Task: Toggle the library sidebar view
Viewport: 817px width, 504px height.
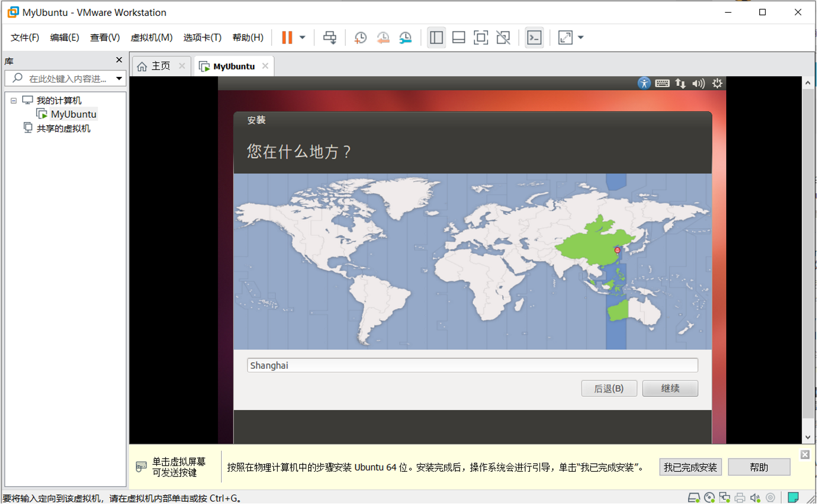Action: (436, 38)
